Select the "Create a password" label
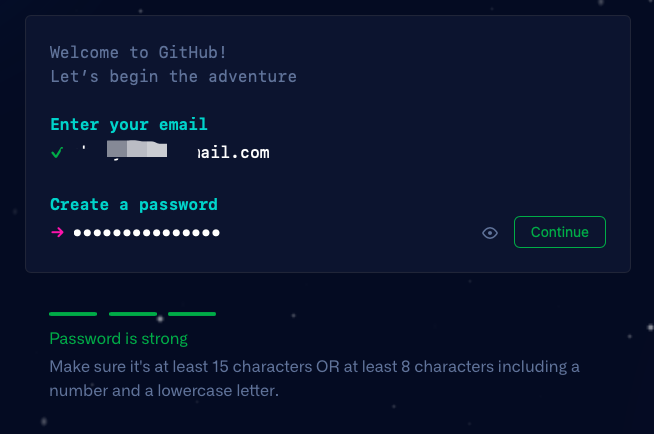The height and width of the screenshot is (434, 654). 134,205
